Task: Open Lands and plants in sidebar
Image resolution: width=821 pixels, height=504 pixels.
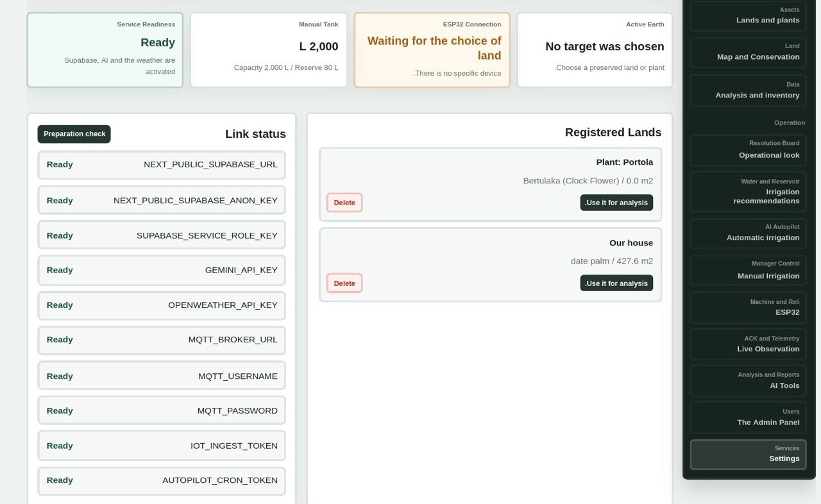Action: tap(748, 15)
